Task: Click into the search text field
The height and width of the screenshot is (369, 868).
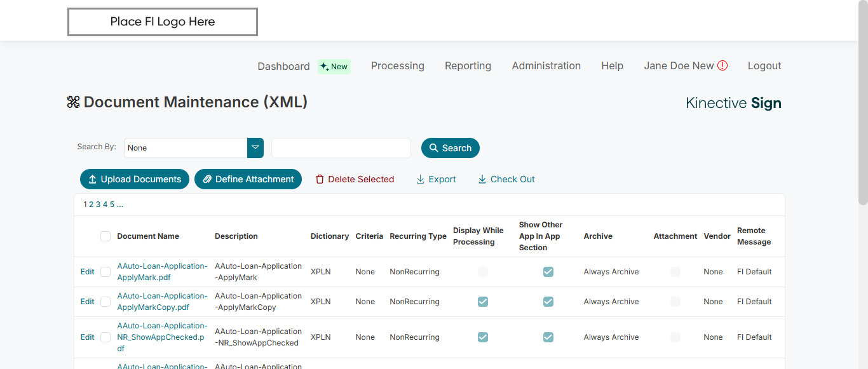Action: (x=341, y=148)
